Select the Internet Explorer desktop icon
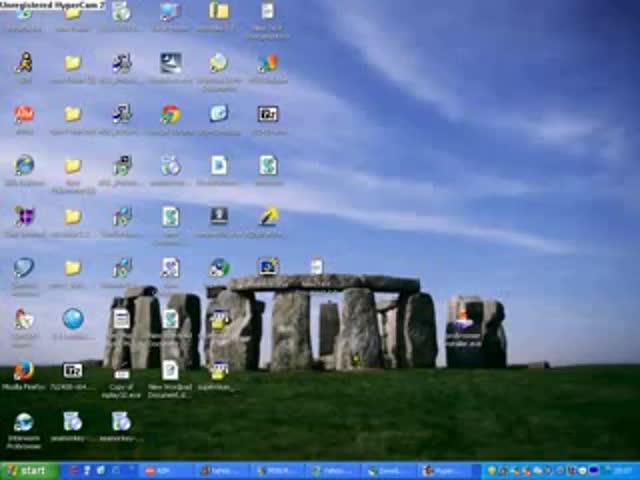 23,165
